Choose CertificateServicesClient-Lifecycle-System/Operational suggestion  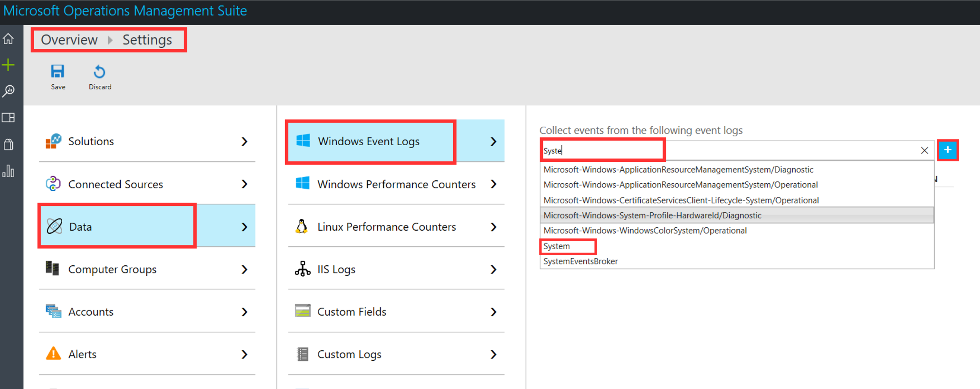pos(737,200)
